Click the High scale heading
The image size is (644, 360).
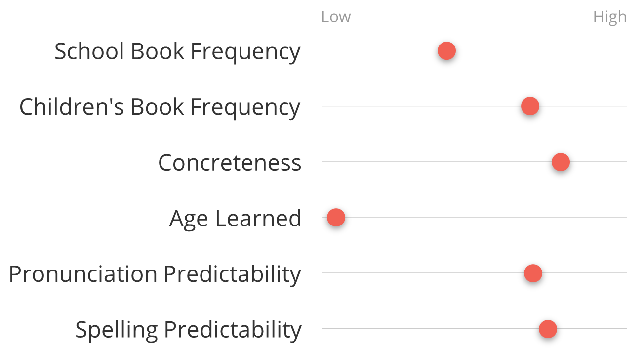pyautogui.click(x=610, y=17)
